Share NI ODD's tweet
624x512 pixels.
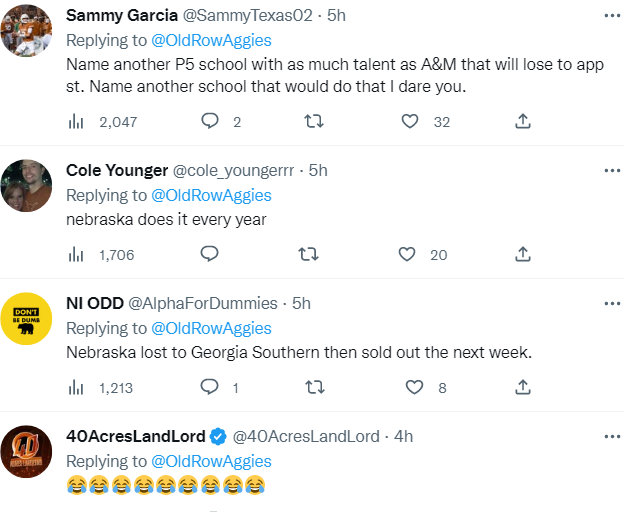point(522,387)
